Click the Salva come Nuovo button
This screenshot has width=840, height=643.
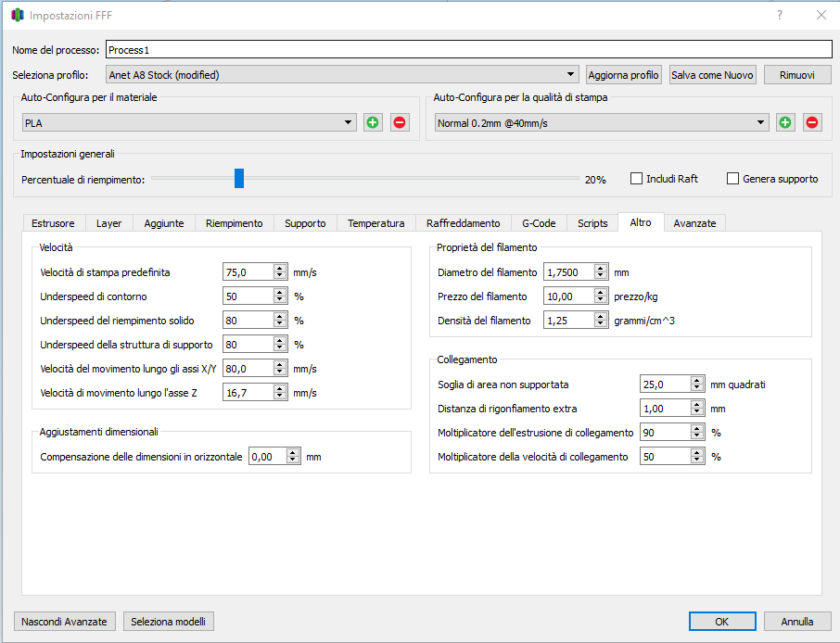[x=712, y=75]
